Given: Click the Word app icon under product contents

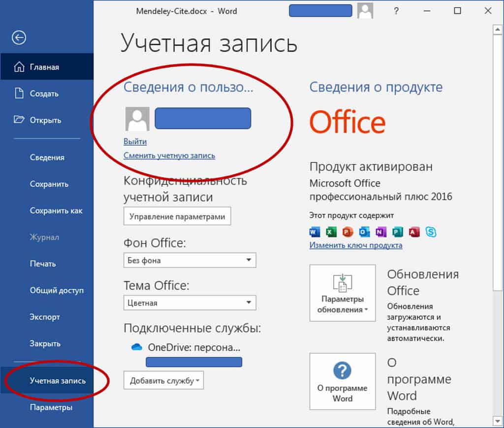Looking at the screenshot, I should (315, 232).
